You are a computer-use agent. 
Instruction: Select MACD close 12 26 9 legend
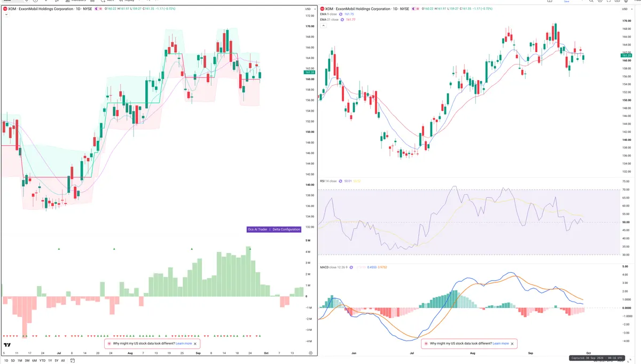(x=334, y=267)
